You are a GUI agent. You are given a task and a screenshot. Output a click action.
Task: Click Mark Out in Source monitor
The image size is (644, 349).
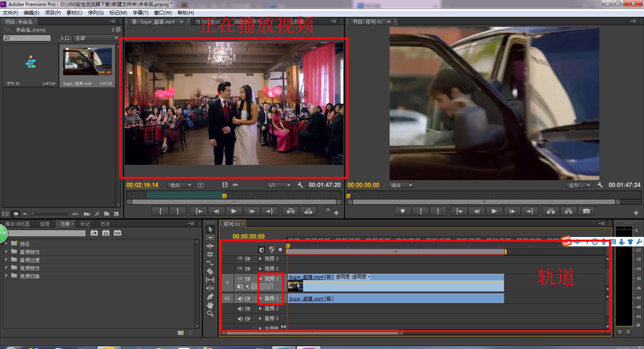pos(178,211)
